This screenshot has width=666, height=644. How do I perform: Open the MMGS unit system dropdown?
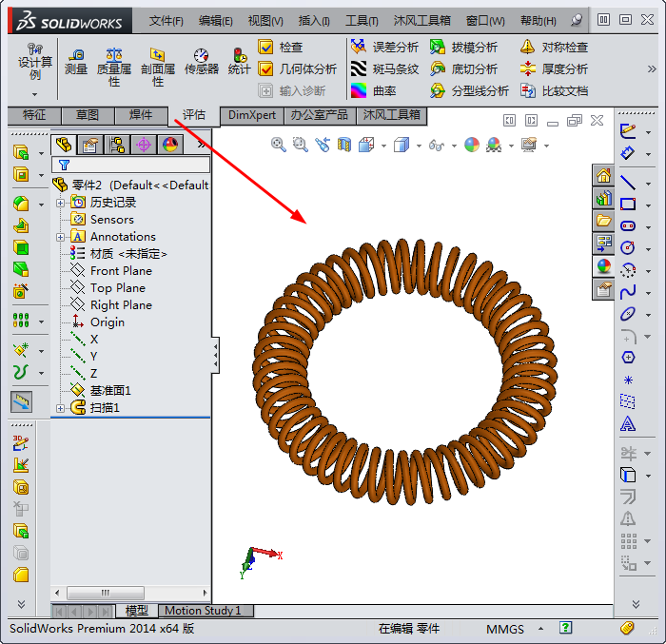[539, 629]
